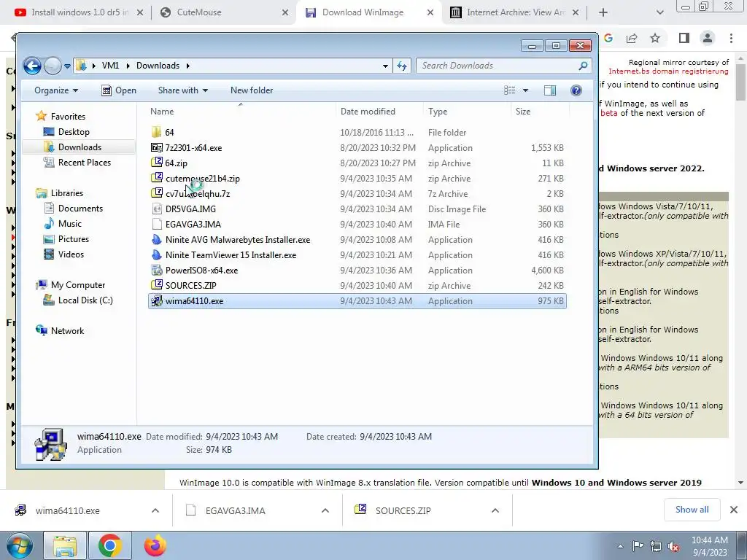Click Downloads in address breadcrumb
The height and width of the screenshot is (560, 747).
click(x=158, y=66)
